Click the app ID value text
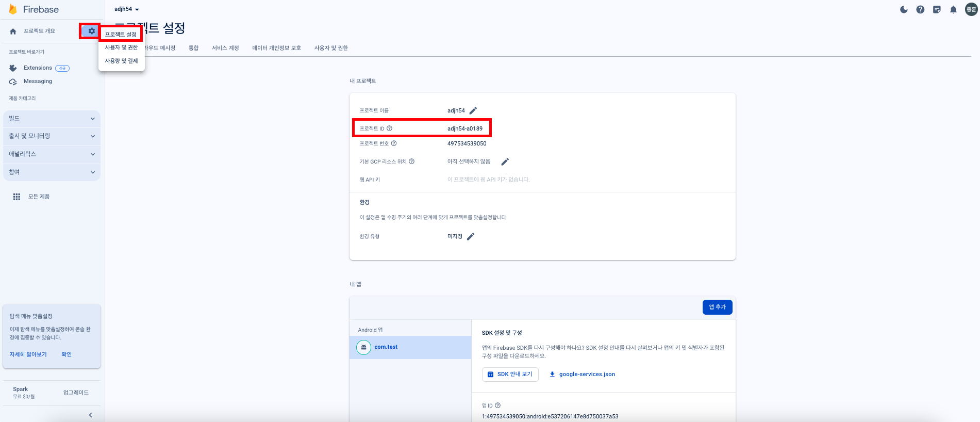The image size is (980, 422). coord(550,416)
